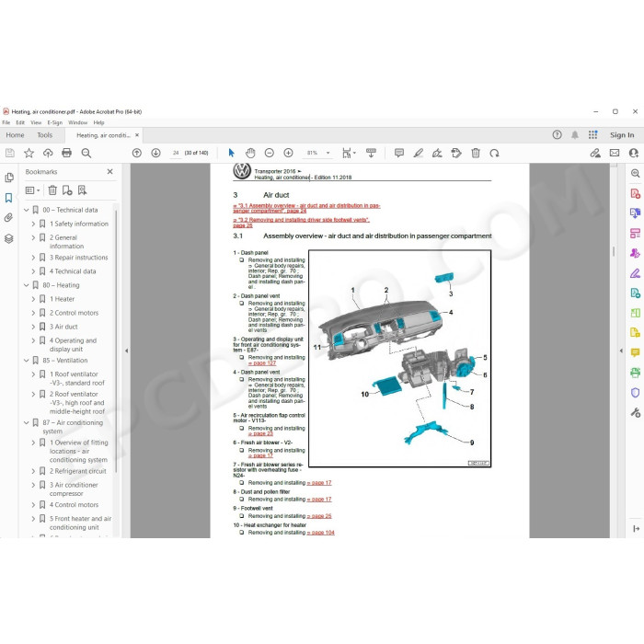Click the page number input field
The width and height of the screenshot is (644, 644).
[176, 154]
